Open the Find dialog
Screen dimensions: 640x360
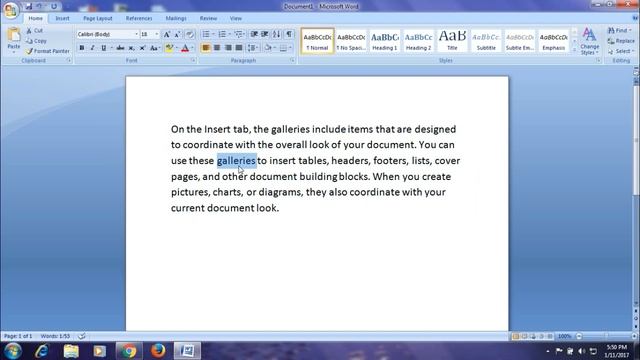[619, 31]
